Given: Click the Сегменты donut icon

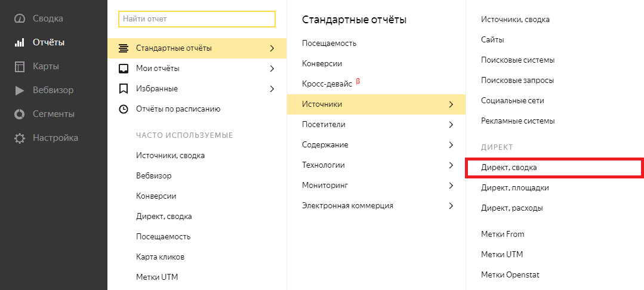Looking at the screenshot, I should (x=19, y=114).
